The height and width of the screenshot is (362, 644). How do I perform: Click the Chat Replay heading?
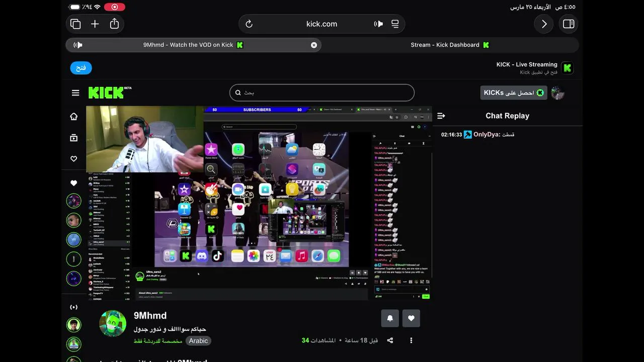pyautogui.click(x=507, y=116)
